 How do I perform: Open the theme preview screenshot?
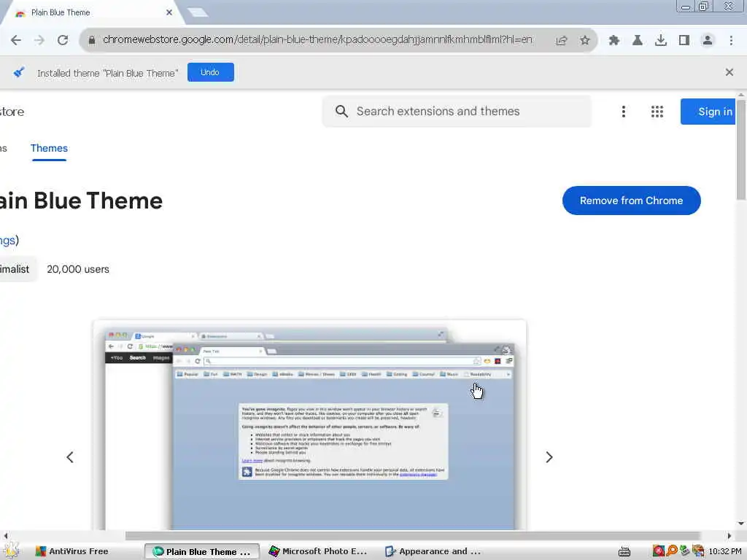click(x=309, y=425)
